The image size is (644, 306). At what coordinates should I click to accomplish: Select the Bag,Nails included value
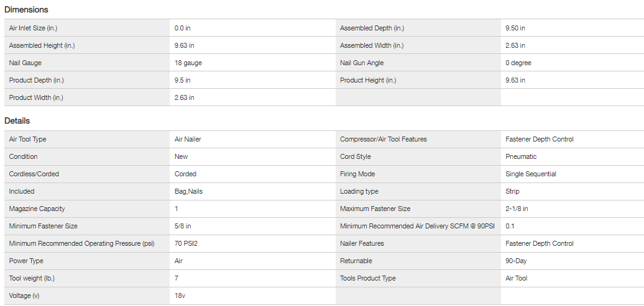coord(188,191)
